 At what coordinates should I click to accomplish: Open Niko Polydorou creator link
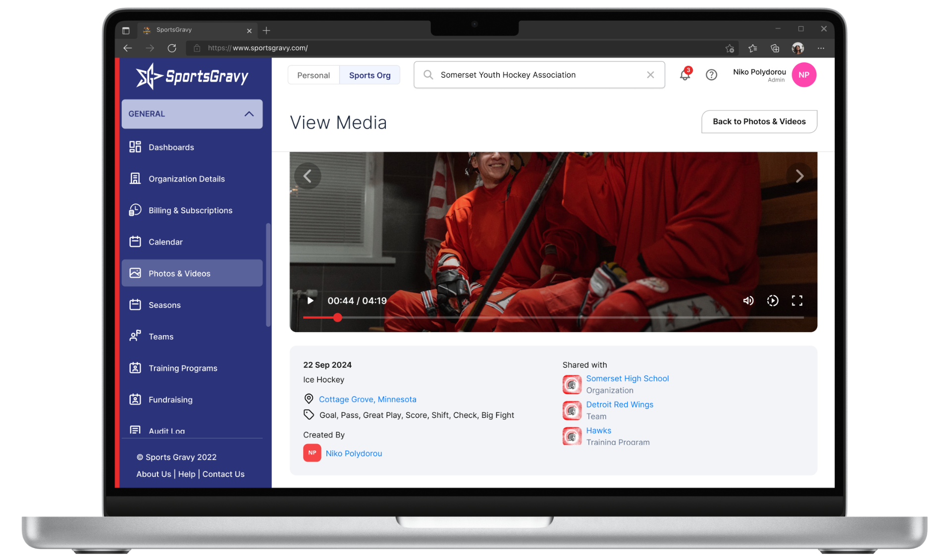click(x=354, y=453)
